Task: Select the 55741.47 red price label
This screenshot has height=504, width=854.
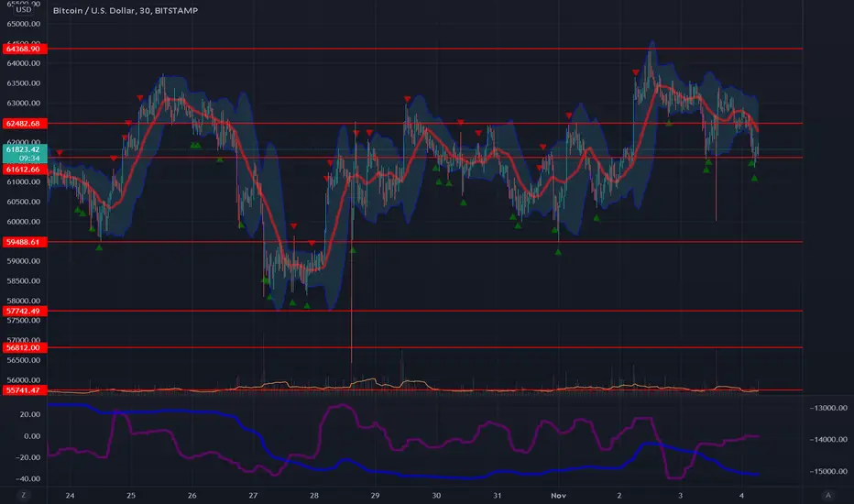Action: [x=24, y=390]
